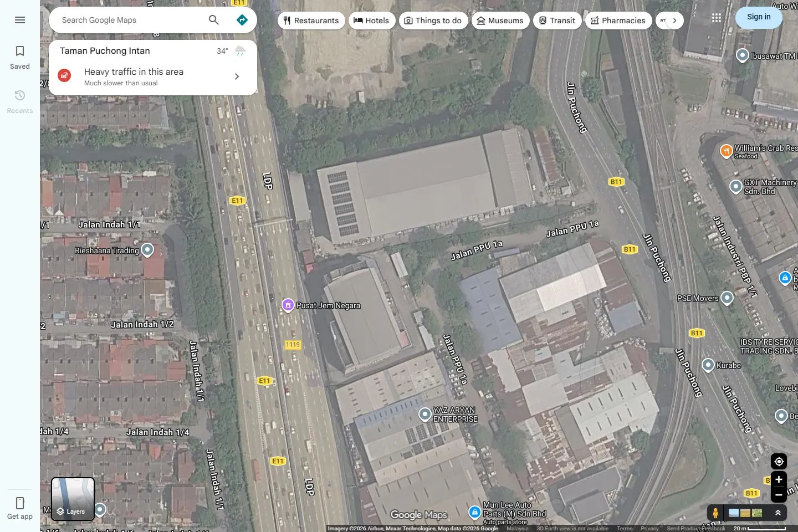Viewport: 798px width, 532px height.
Task: Select the Restaurants category chip
Action: pyautogui.click(x=311, y=21)
